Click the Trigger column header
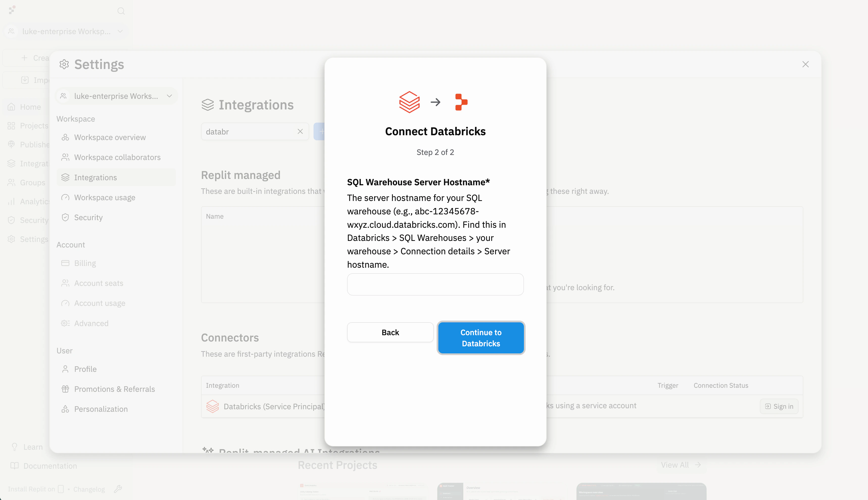The height and width of the screenshot is (500, 868). 668,386
